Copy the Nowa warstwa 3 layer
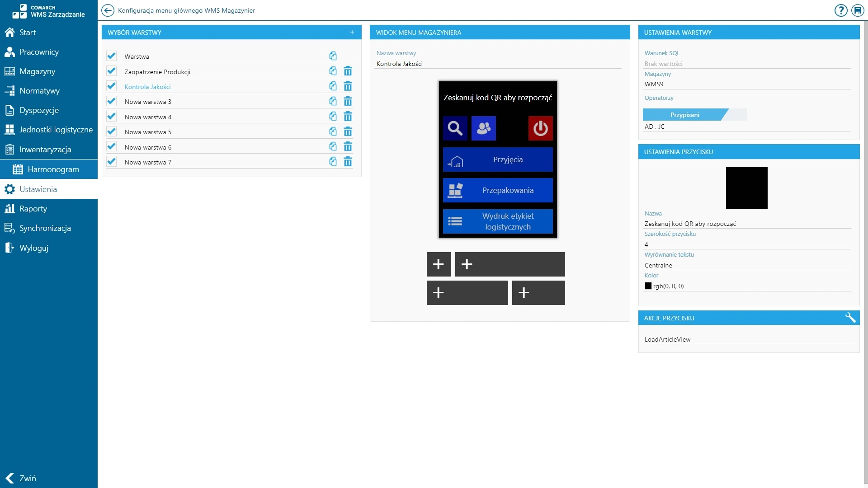 pos(333,101)
